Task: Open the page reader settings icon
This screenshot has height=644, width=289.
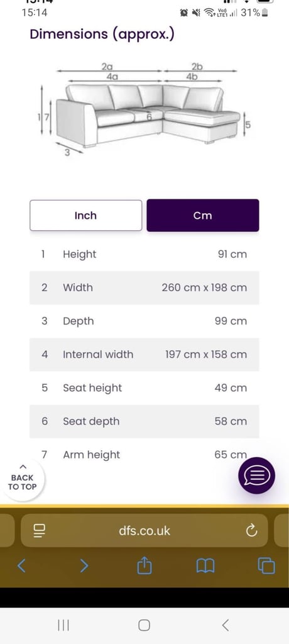Action: pos(40,531)
